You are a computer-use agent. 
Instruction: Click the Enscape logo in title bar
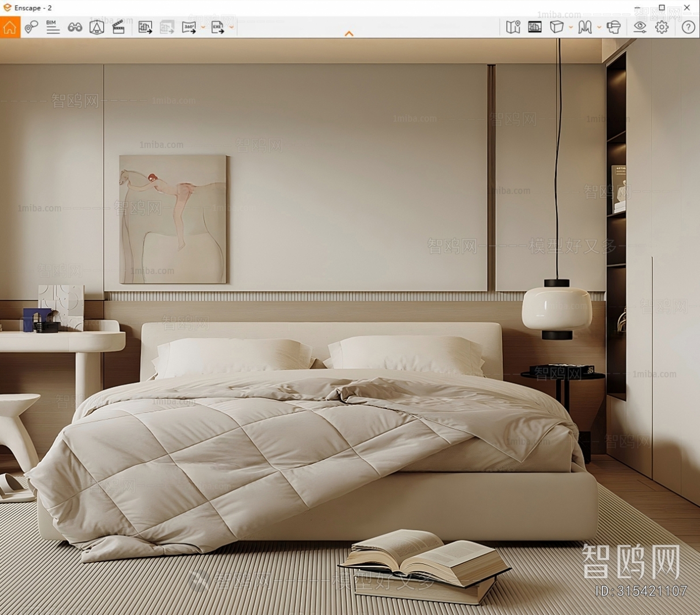(x=7, y=8)
